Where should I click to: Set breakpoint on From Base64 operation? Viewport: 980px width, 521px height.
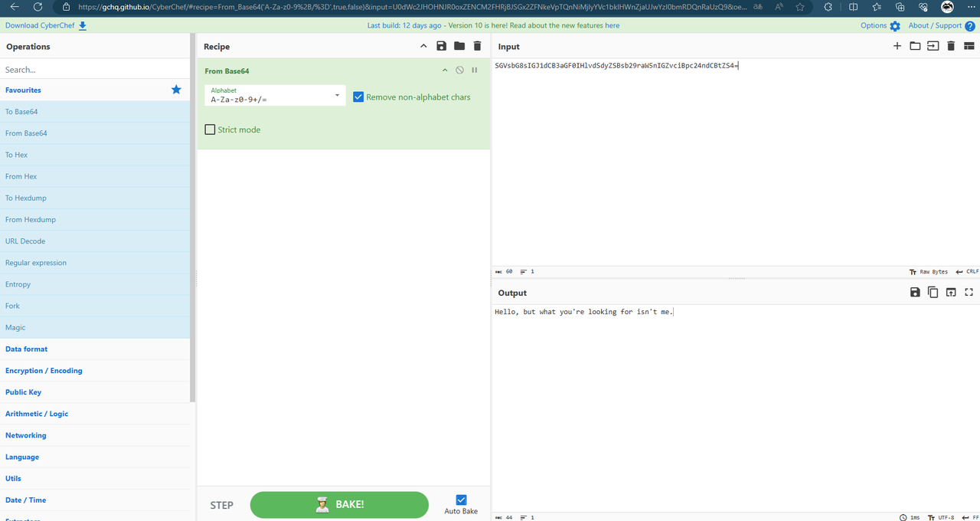[475, 70]
